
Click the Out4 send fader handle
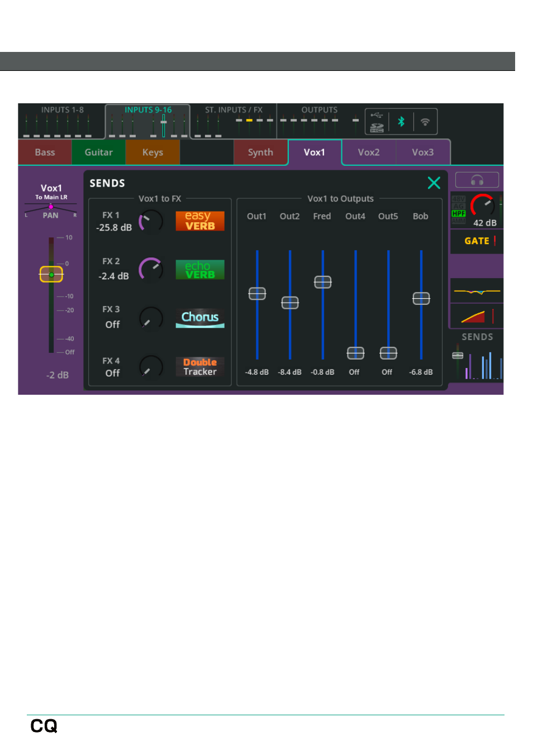point(355,353)
